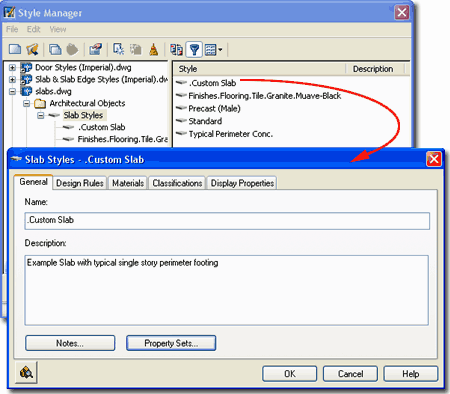Select Finishes.Flooring.Tile.Granite.Muave-Black style
The width and height of the screenshot is (450, 394).
coord(265,96)
